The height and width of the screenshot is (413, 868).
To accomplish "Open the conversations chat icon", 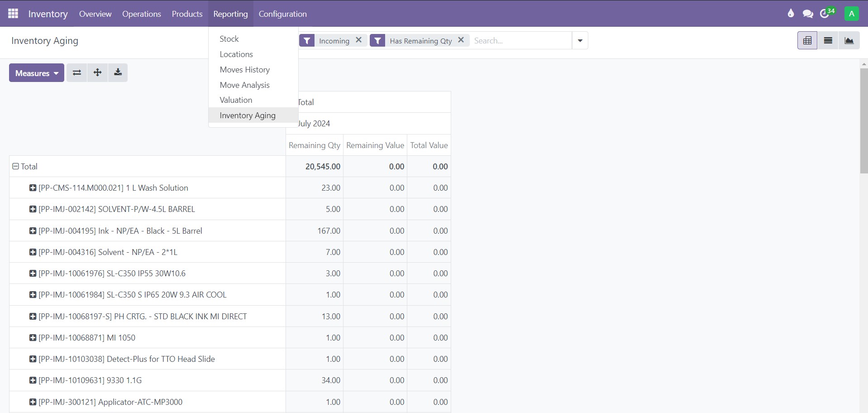I will 808,14.
